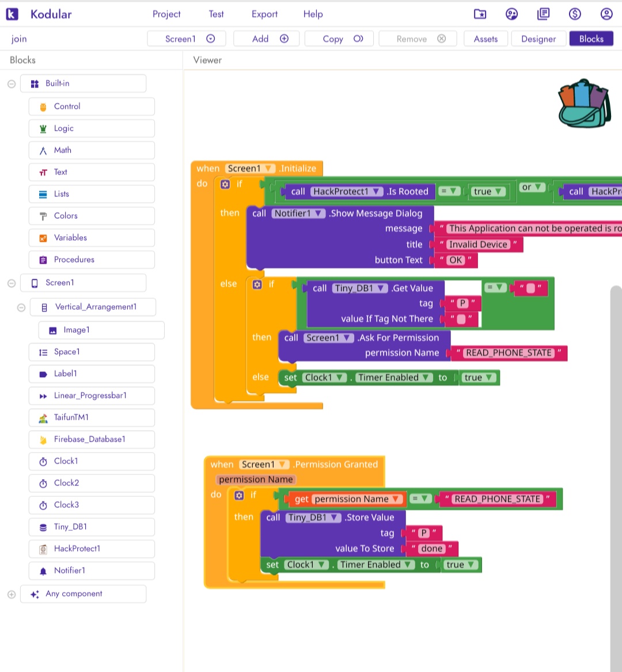Open the Project menu
Screen dimensions: 622x672
coord(166,14)
